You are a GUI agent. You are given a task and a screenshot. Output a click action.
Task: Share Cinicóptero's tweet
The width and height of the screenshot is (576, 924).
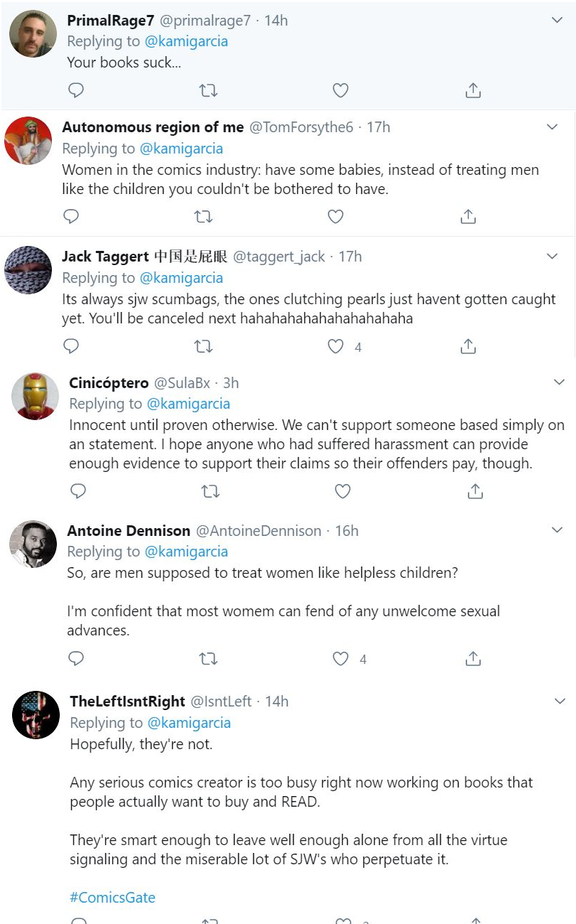tap(475, 491)
